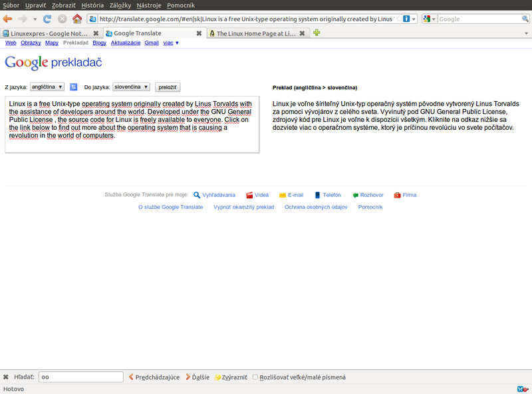Click the bookmark star in address bar
Viewport: 532px width, 394px height.
point(399,19)
